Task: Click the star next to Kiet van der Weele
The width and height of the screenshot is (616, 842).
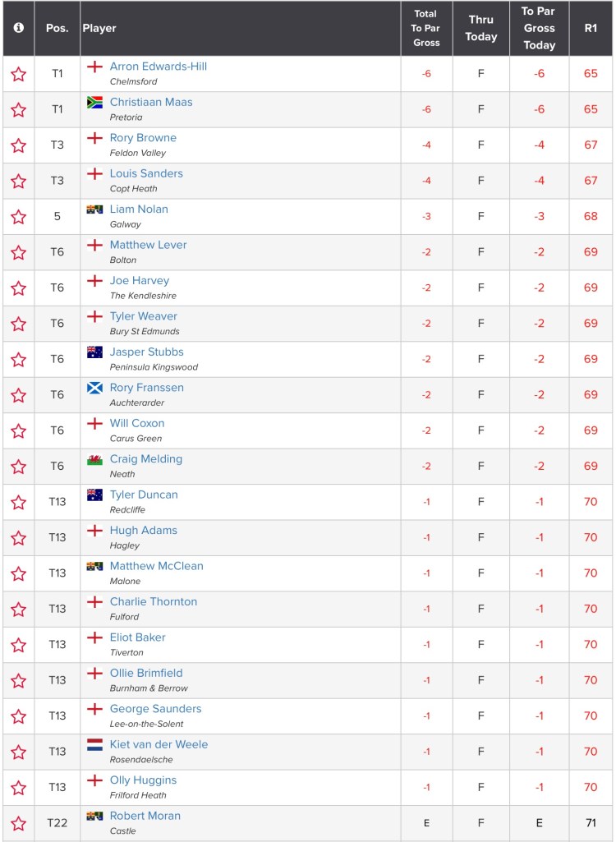Action: tap(18, 752)
